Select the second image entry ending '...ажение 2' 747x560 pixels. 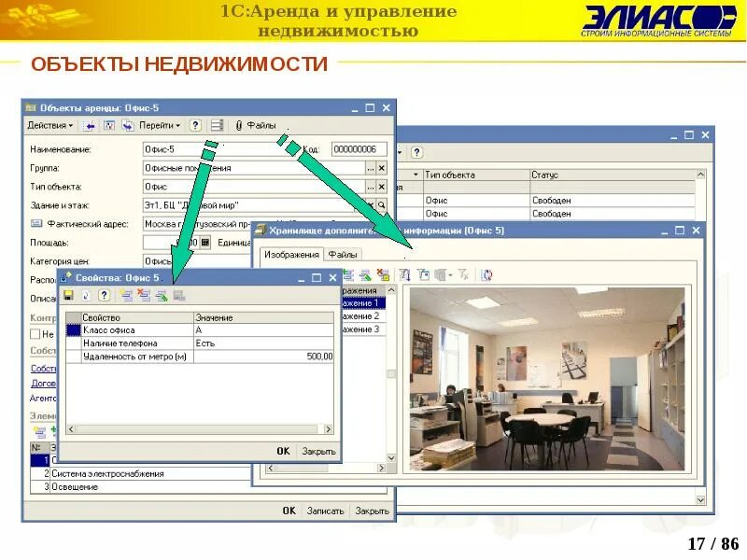coord(363,316)
